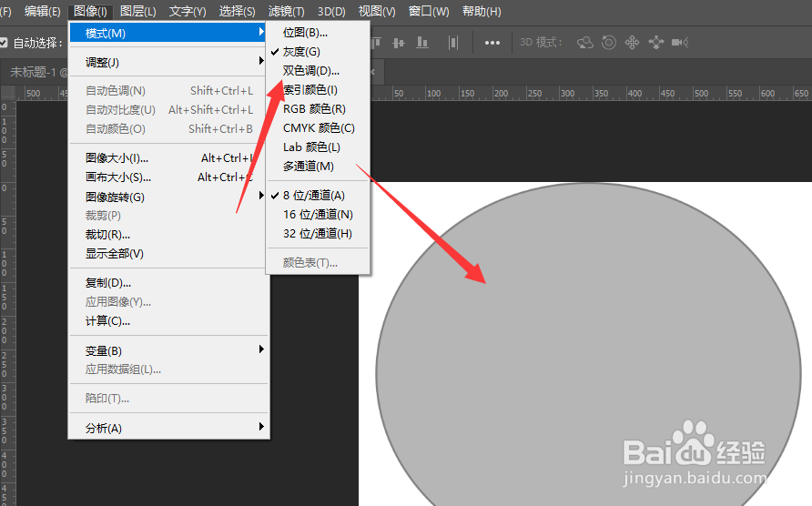The width and height of the screenshot is (812, 506).
Task: Expand the 变量(B) submenu
Action: (168, 350)
